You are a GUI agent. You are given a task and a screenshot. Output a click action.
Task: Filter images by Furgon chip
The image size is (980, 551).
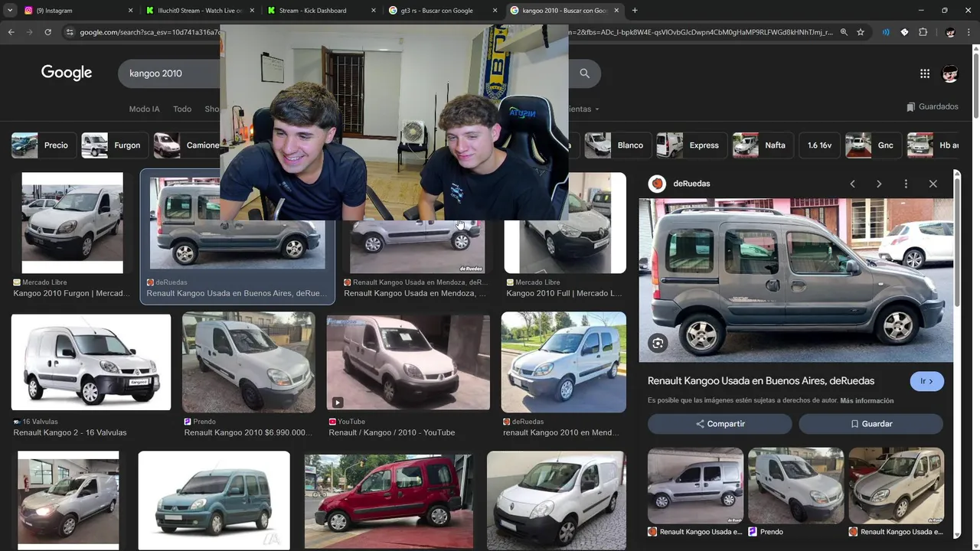(114, 145)
